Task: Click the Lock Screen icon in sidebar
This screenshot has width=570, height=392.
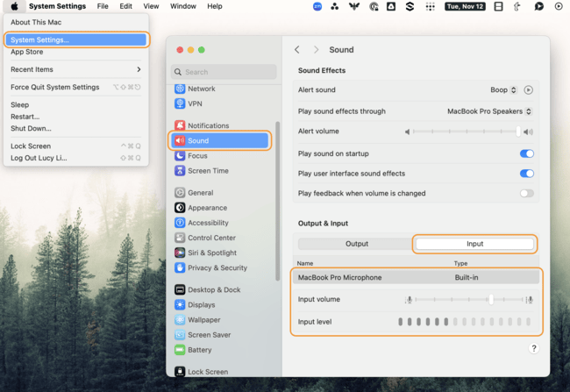Action: (180, 371)
